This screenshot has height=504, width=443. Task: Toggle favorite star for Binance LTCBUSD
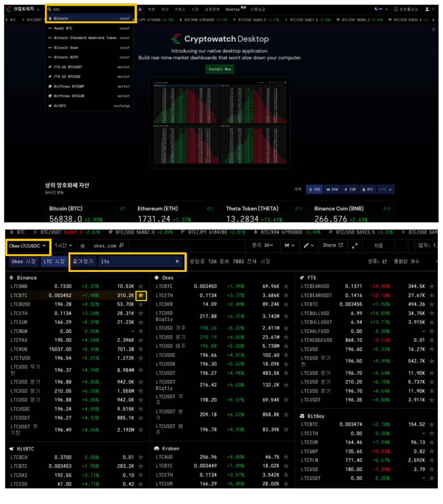141,304
